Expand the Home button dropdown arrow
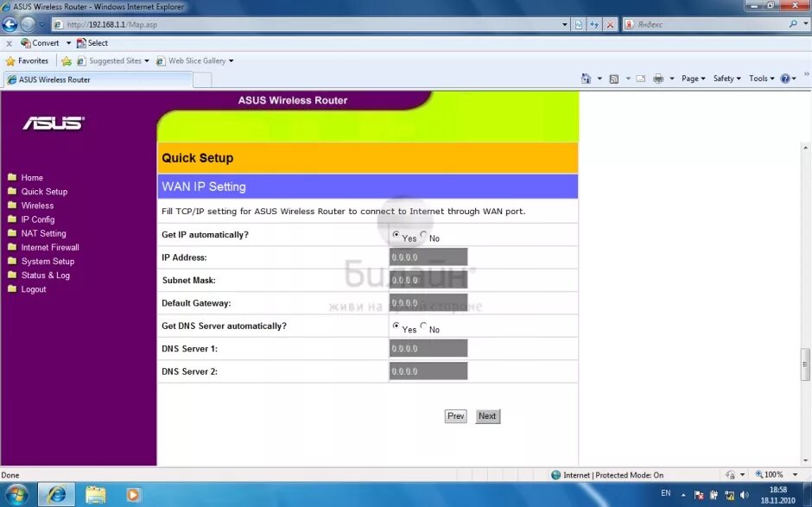Screen dimensions: 812x507 [599, 79]
